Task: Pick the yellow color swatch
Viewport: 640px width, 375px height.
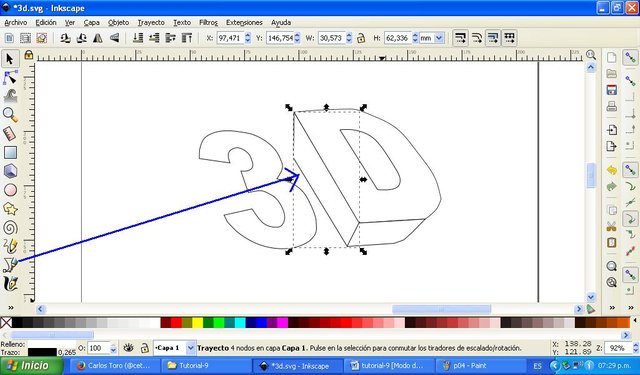Action: pyautogui.click(x=198, y=323)
